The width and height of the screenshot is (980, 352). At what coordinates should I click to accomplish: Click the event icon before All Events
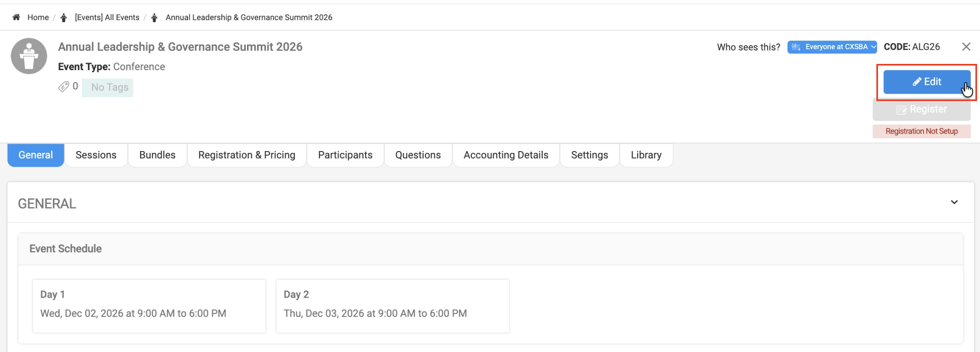pos(64,18)
